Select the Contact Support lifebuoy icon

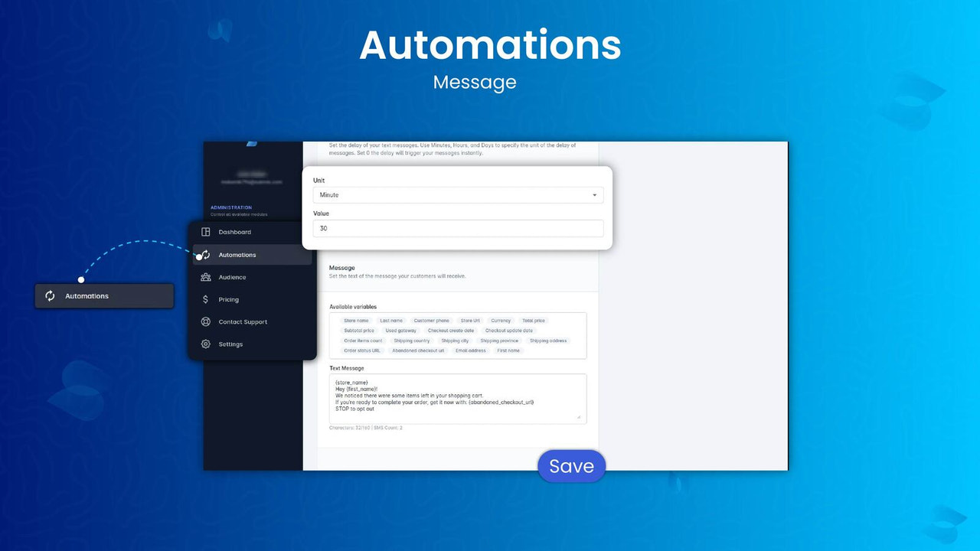(205, 321)
